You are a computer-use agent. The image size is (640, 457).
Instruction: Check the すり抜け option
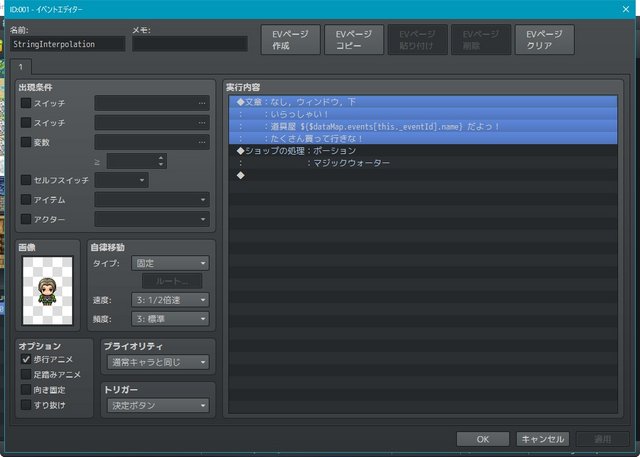point(26,405)
